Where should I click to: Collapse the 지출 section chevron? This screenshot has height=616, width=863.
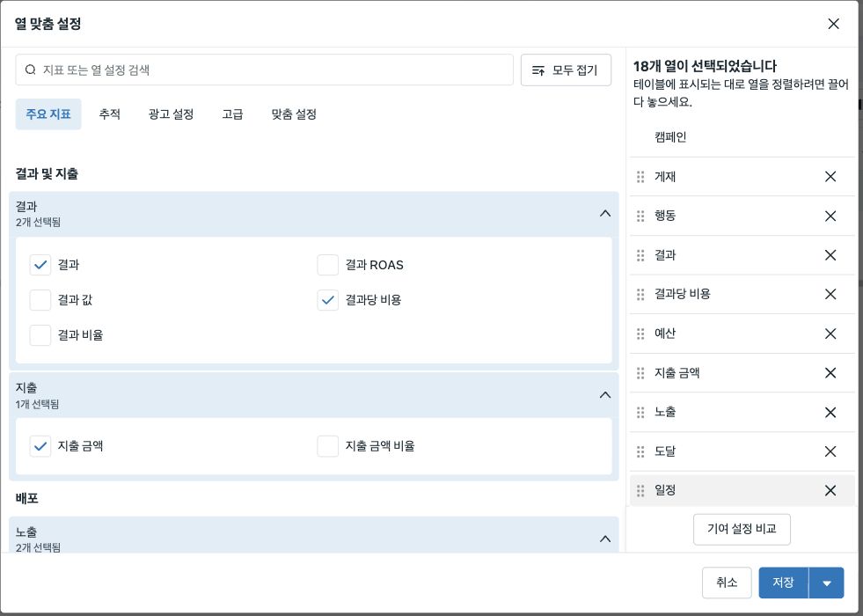[605, 395]
